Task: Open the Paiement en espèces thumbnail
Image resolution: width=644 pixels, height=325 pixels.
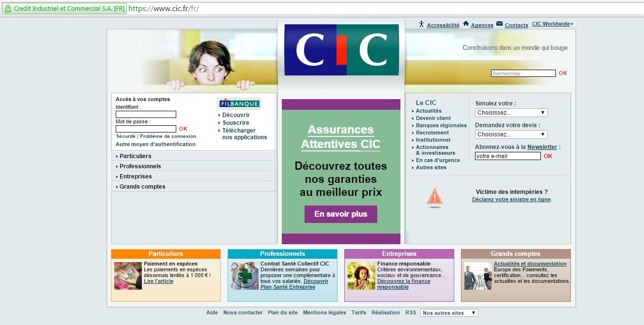Action: tap(128, 275)
